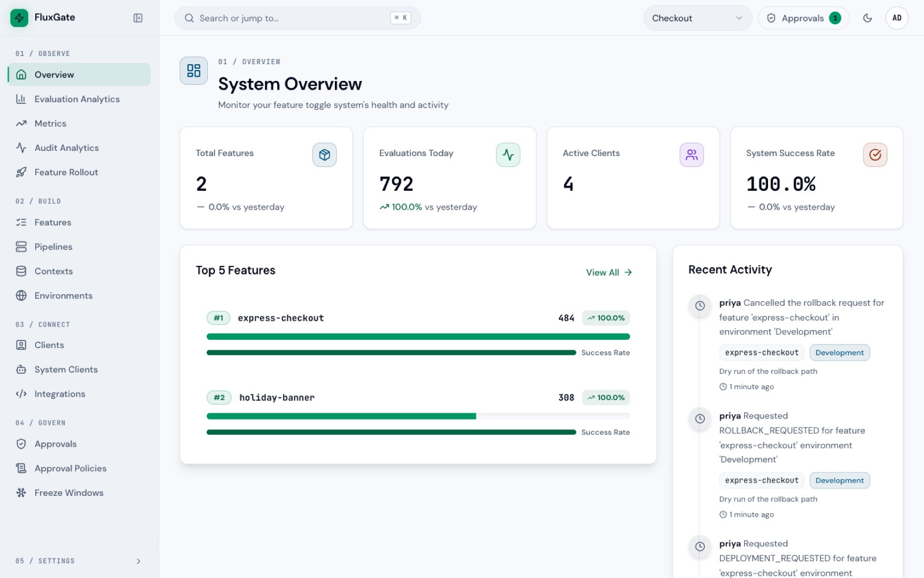Follow the View All link
The height and width of the screenshot is (578, 924).
pyautogui.click(x=609, y=272)
